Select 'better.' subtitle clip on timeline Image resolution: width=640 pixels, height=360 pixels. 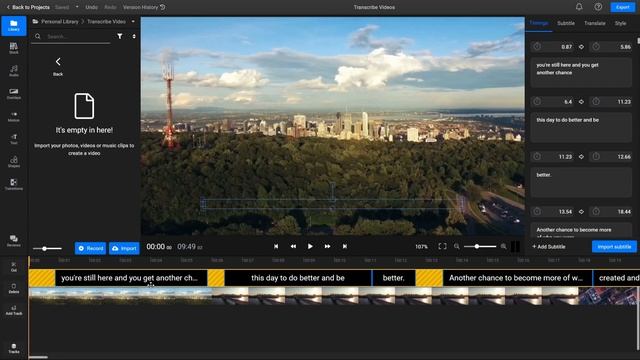point(393,278)
